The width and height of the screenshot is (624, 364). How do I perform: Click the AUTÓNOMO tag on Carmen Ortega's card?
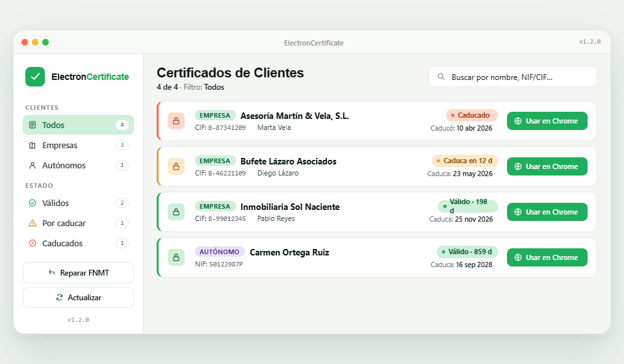point(219,252)
